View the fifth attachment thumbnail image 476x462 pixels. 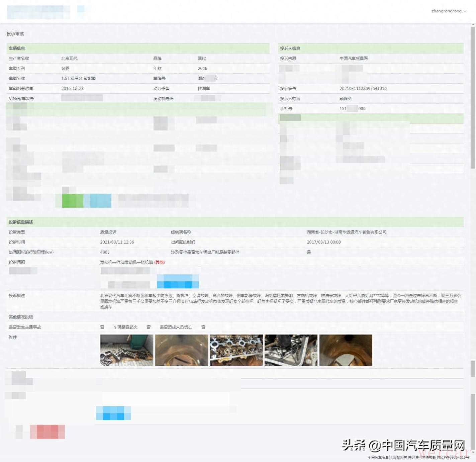point(346,350)
